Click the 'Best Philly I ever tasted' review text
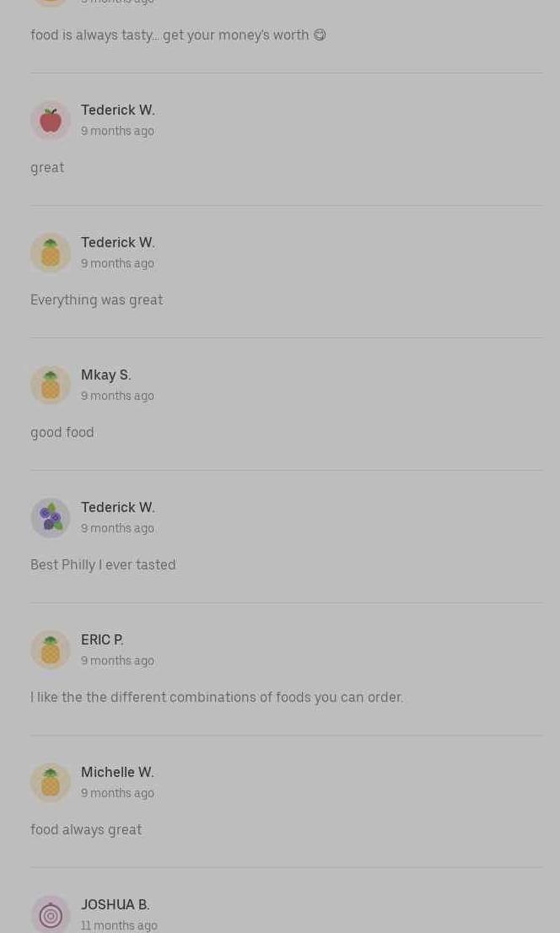This screenshot has width=560, height=933. [103, 564]
